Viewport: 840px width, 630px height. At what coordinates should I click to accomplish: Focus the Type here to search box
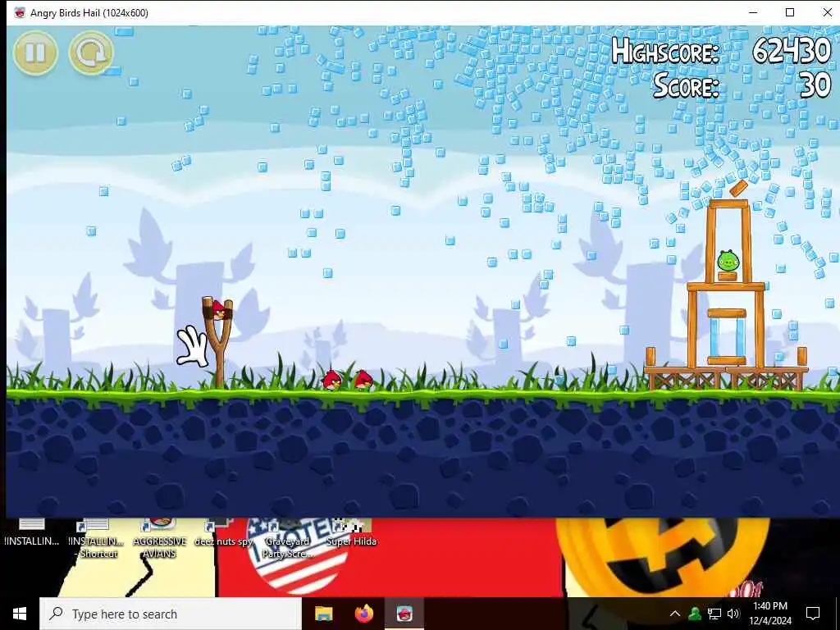pos(171,614)
